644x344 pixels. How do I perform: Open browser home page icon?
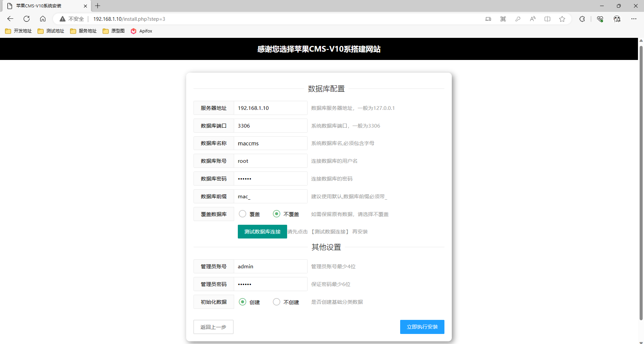[x=43, y=19]
